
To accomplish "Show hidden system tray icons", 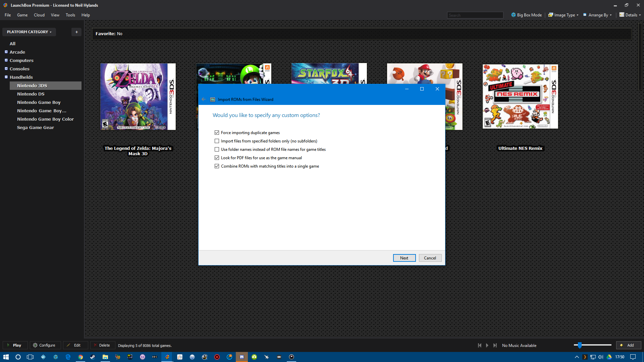I will [577, 357].
